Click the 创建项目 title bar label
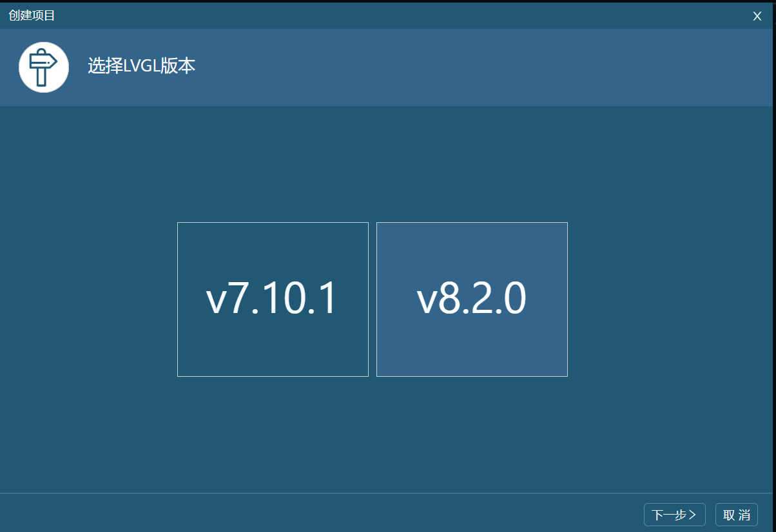776x532 pixels. [30, 15]
